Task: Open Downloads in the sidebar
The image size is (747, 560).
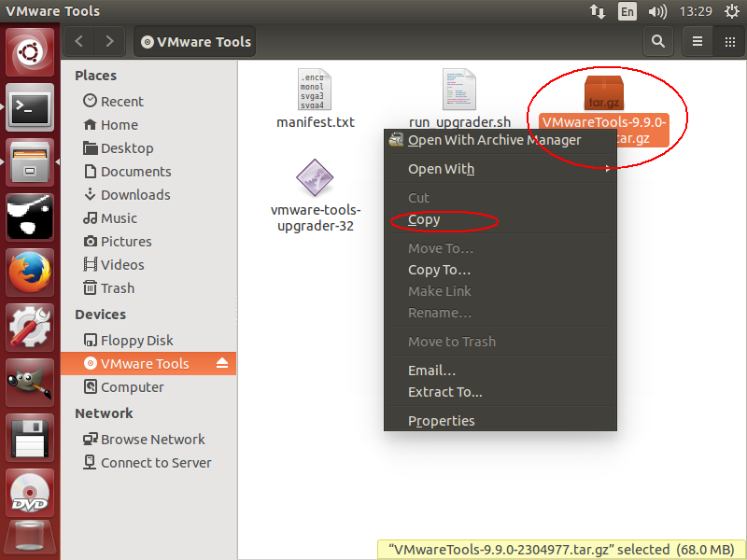Action: pos(148,195)
